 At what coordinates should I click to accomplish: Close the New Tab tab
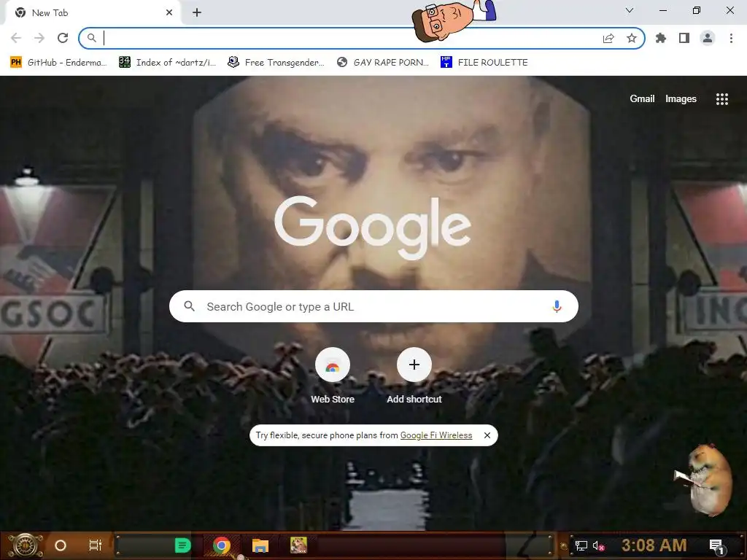coord(169,13)
